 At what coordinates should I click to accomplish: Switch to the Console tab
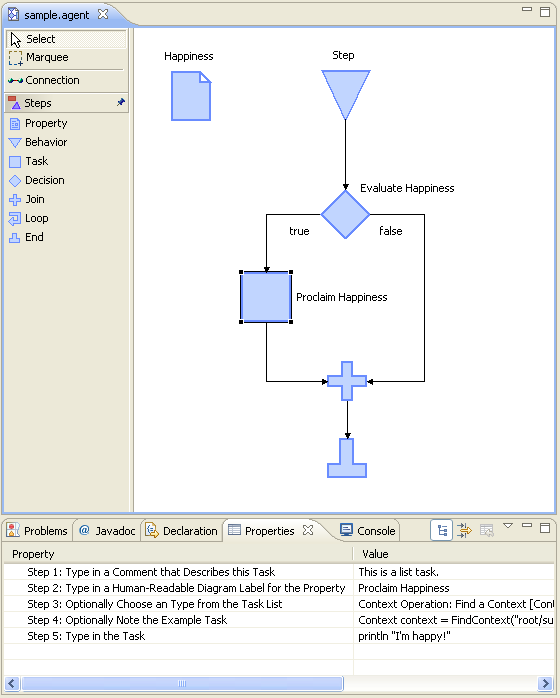pyautogui.click(x=368, y=531)
